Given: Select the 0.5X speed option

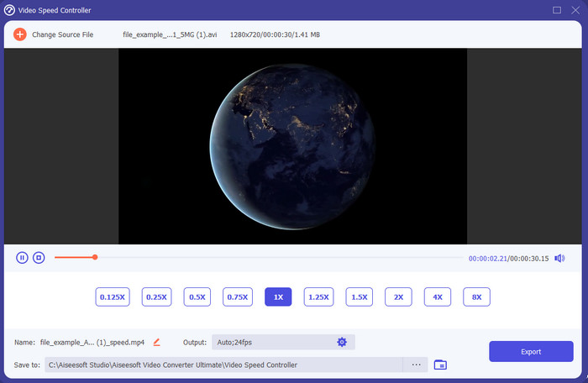Looking at the screenshot, I should (x=197, y=297).
